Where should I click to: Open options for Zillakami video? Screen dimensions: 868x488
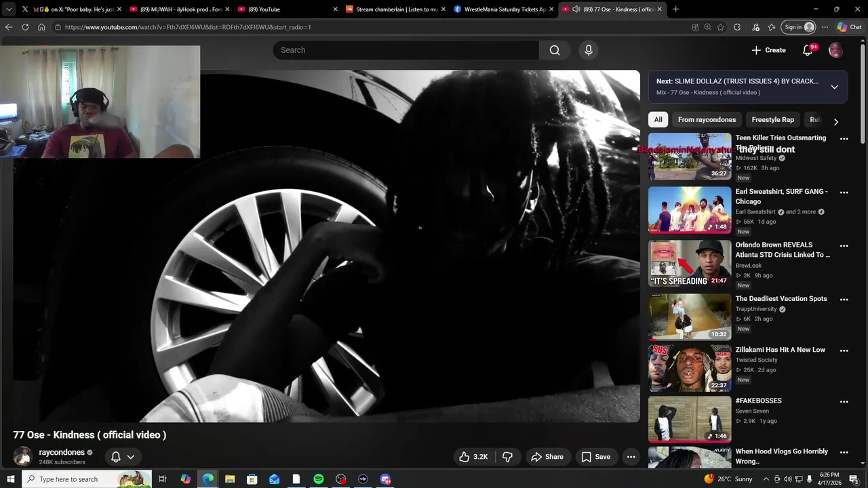844,350
